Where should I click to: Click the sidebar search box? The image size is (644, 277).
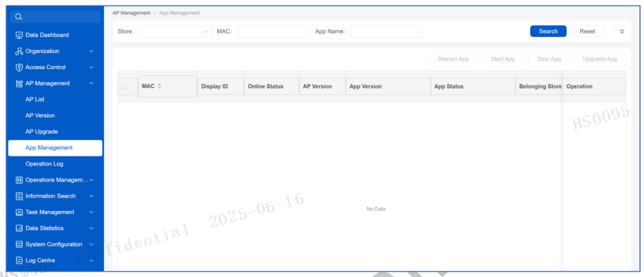pyautogui.click(x=55, y=17)
